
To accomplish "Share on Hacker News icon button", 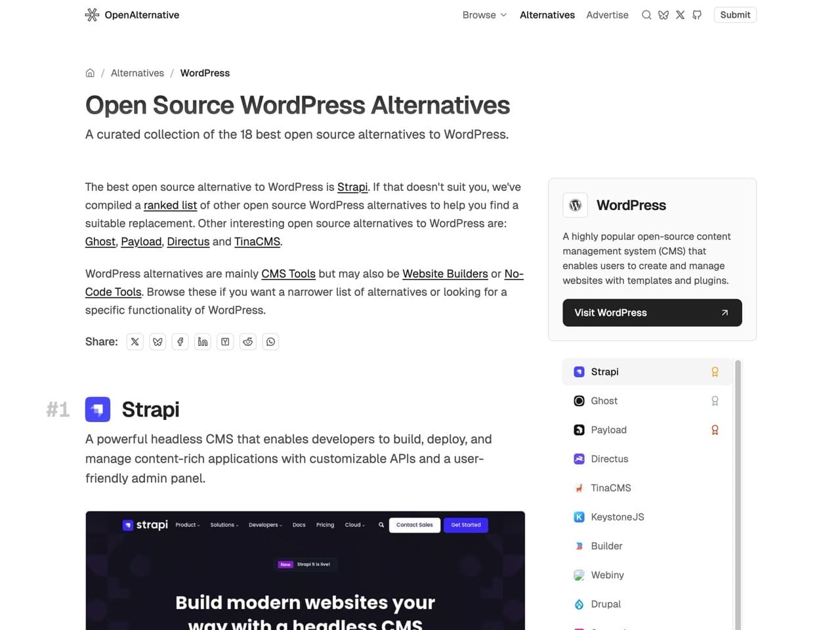I will point(225,341).
